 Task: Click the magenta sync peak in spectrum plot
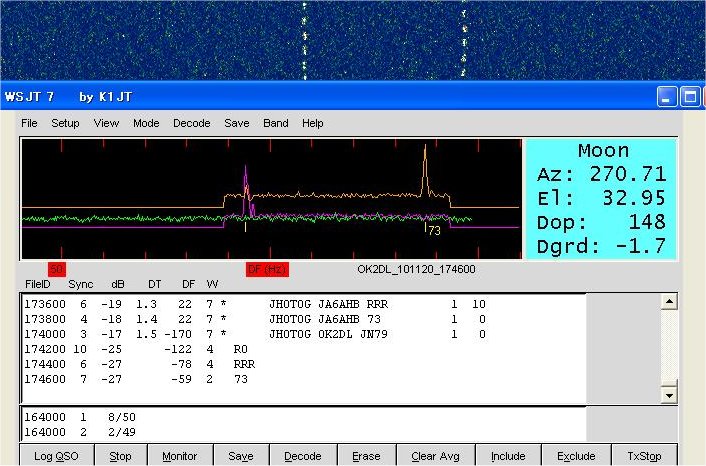point(246,189)
